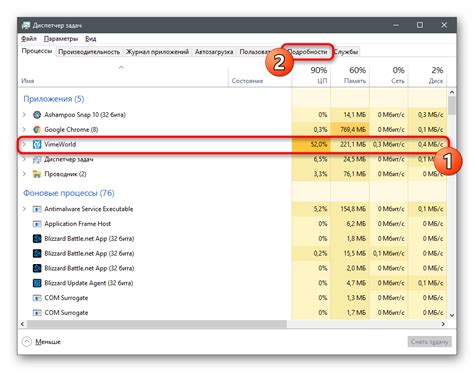Screen dimensions: 474x372
Task: Collapse column sort arrow above Имя
Action: pyautogui.click(x=121, y=67)
